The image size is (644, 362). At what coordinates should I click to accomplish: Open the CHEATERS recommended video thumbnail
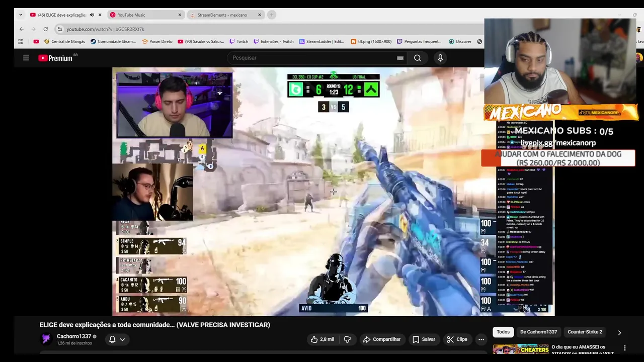(521, 349)
